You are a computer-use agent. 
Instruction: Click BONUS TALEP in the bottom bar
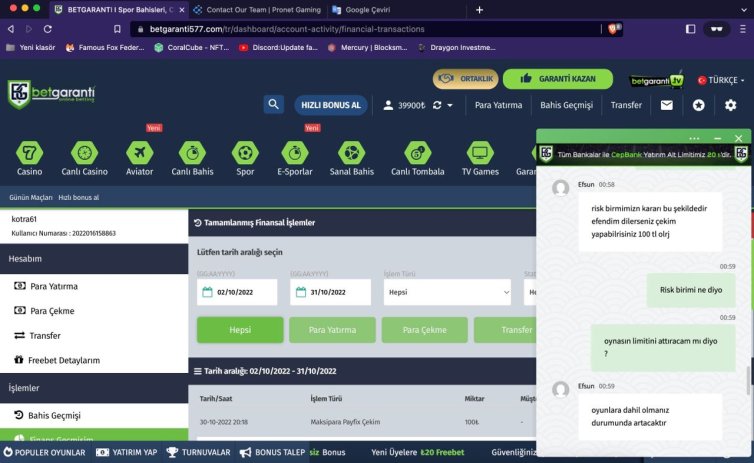(272, 452)
